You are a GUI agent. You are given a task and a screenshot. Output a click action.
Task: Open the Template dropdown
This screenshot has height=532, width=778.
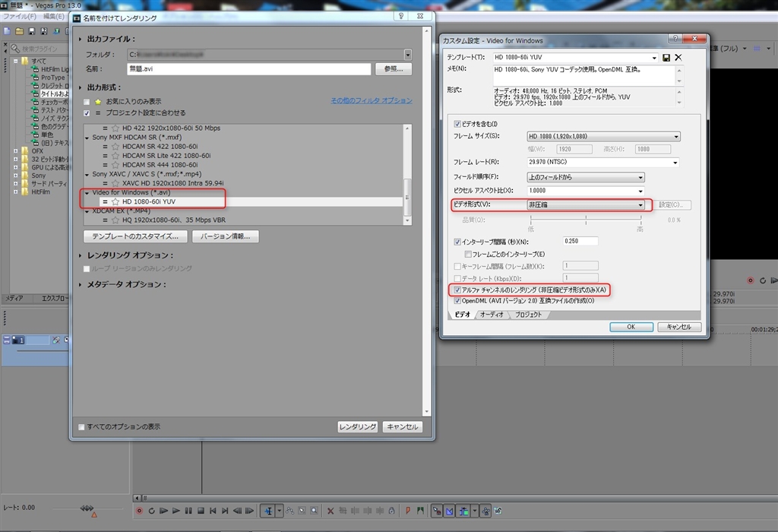pyautogui.click(x=654, y=58)
